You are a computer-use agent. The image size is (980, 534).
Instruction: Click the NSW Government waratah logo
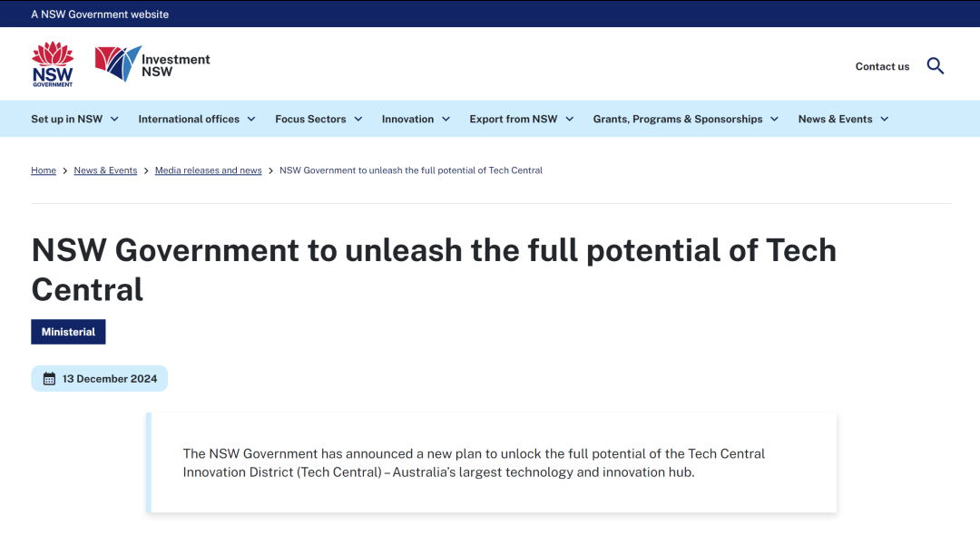[53, 64]
